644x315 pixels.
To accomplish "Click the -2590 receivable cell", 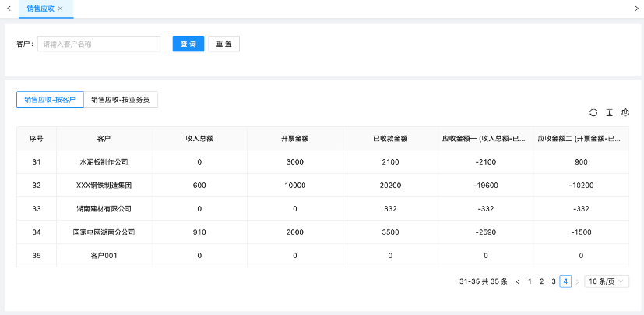I will [485, 232].
